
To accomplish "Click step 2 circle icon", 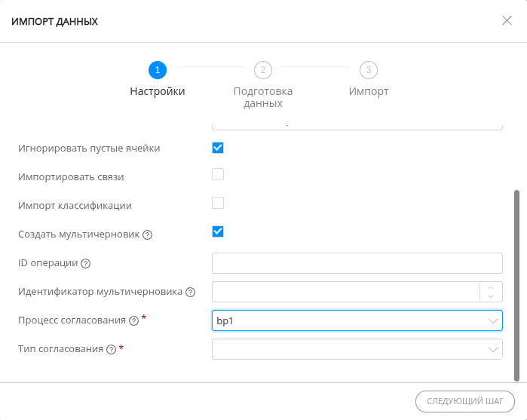I will 262,70.
